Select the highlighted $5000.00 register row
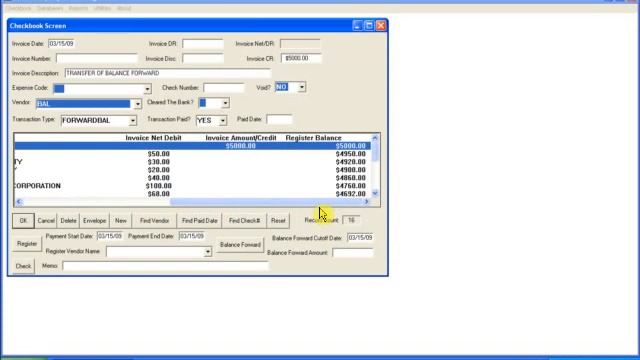The width and height of the screenshot is (640, 360). pyautogui.click(x=193, y=146)
